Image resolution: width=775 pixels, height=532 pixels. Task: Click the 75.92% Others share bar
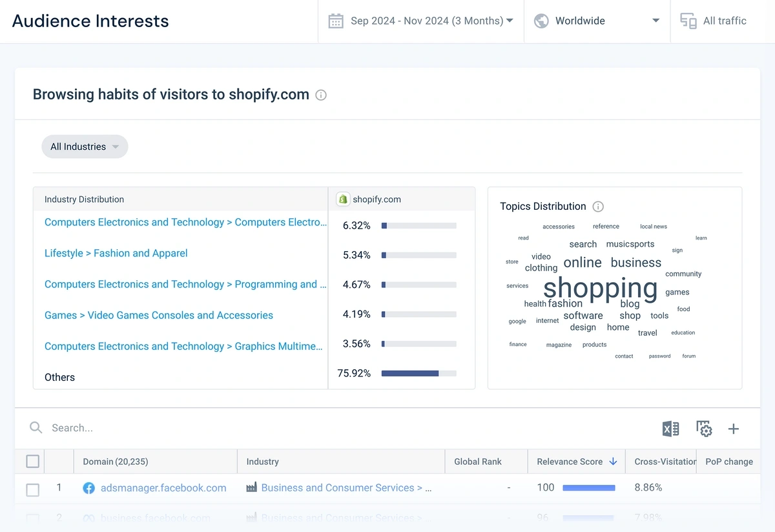[x=419, y=373]
